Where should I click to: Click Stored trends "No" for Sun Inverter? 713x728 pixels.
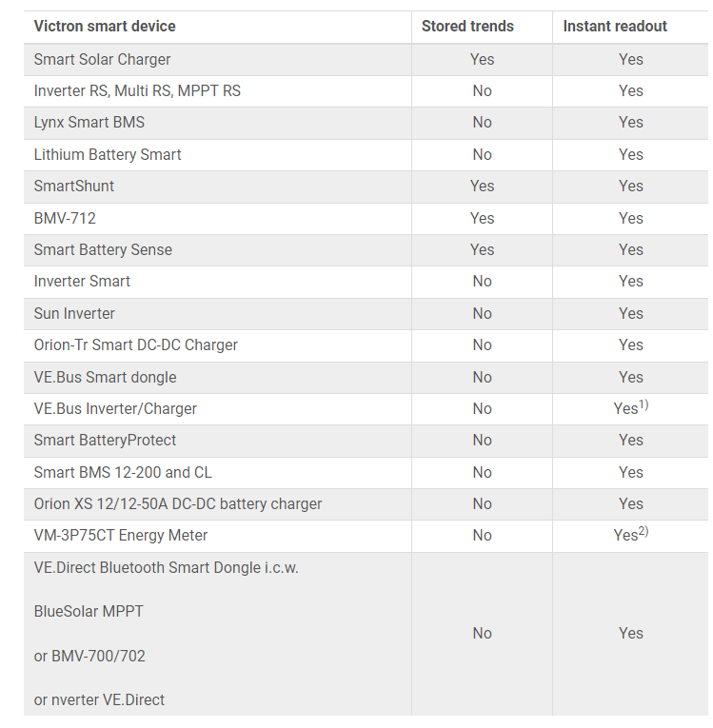click(x=483, y=313)
